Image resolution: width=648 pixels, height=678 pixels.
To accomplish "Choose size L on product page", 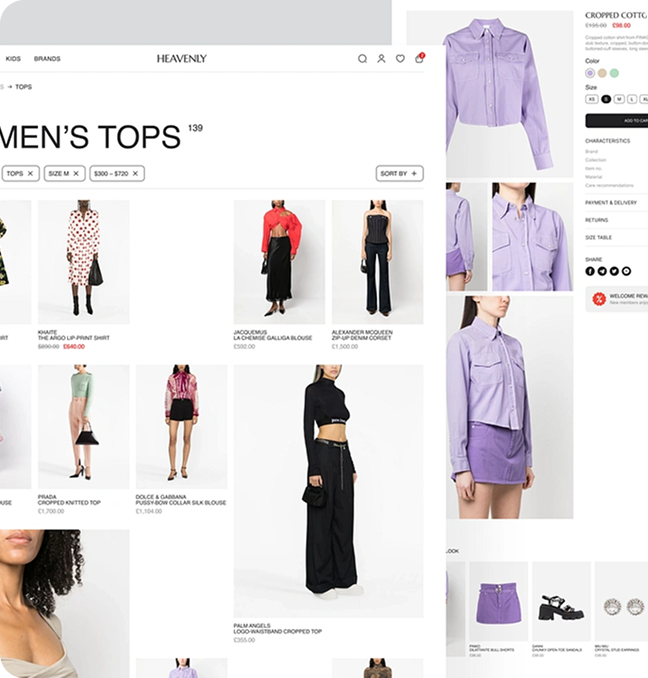I will 632,99.
